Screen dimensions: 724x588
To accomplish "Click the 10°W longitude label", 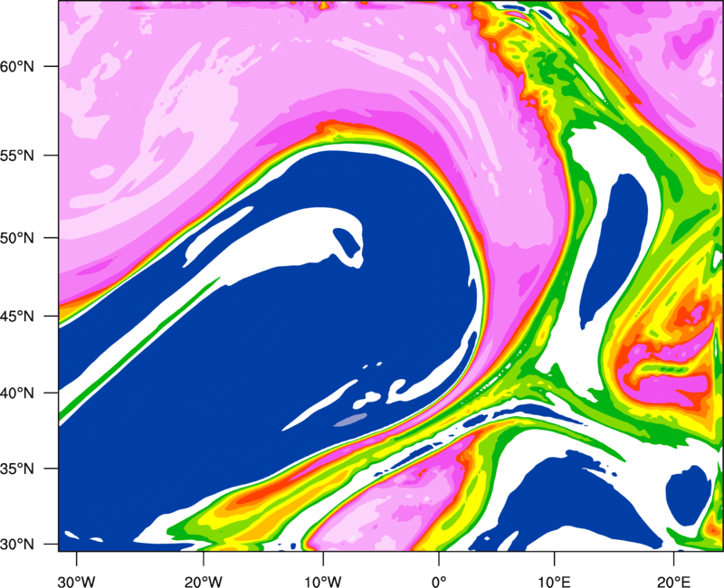I will (x=323, y=582).
